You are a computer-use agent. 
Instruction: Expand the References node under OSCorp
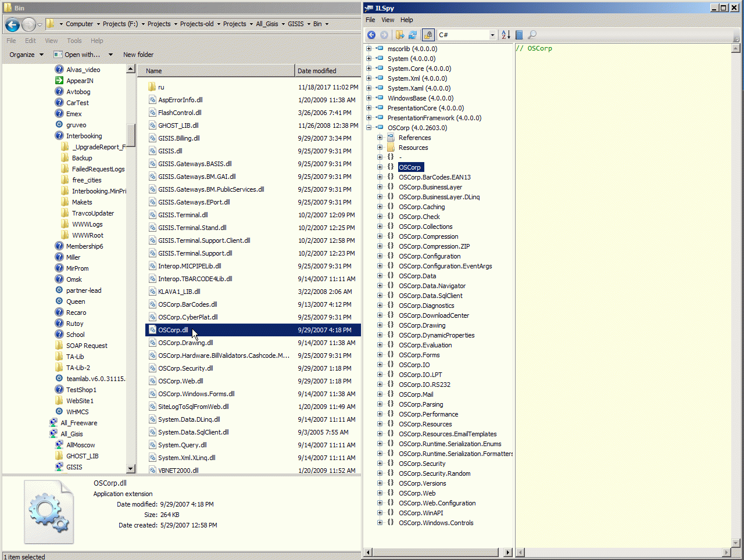[x=380, y=138]
